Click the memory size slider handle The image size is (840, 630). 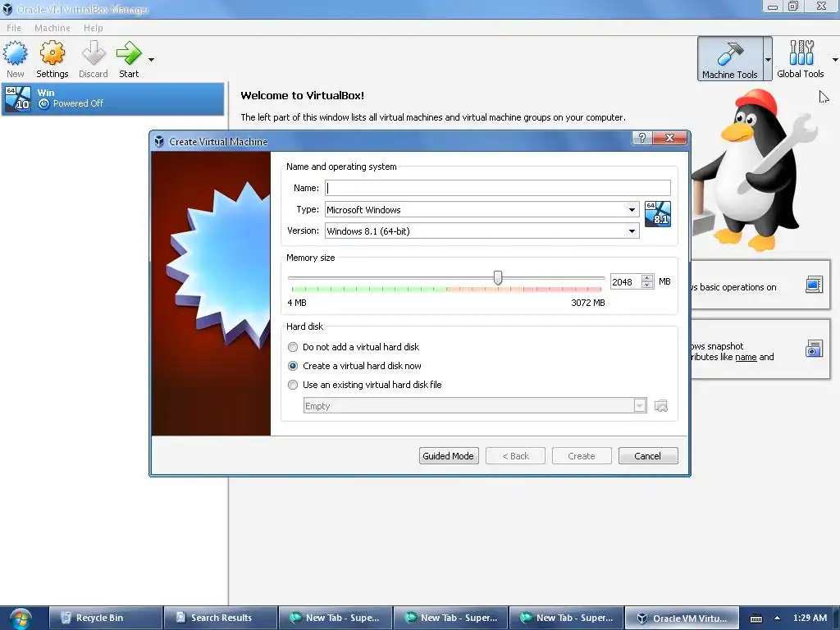click(498, 277)
